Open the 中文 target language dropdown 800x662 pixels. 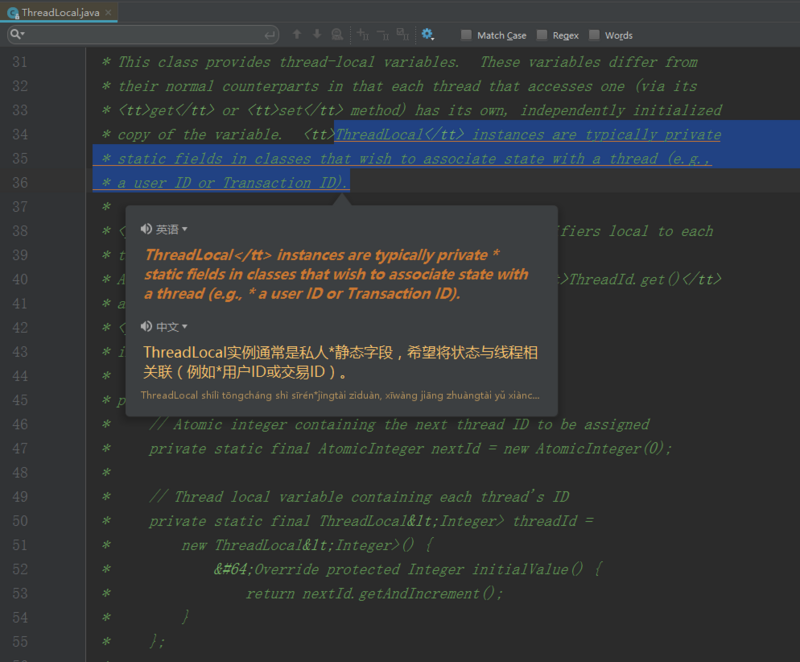coord(172,327)
